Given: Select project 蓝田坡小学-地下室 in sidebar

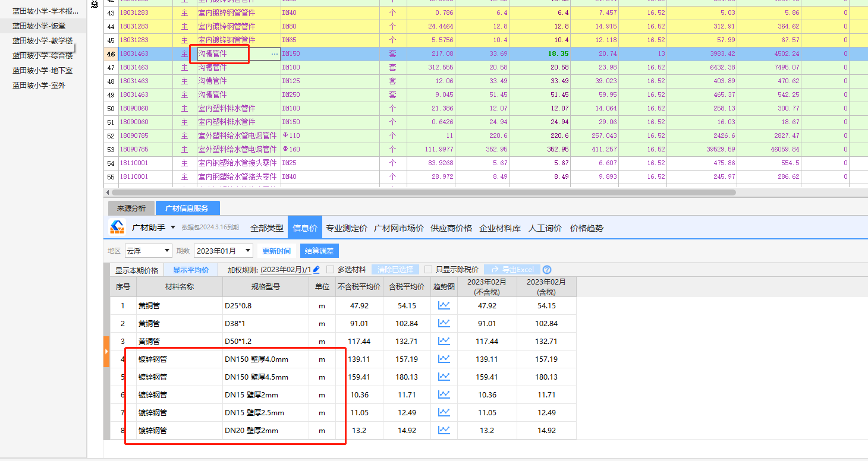Looking at the screenshot, I should [43, 70].
